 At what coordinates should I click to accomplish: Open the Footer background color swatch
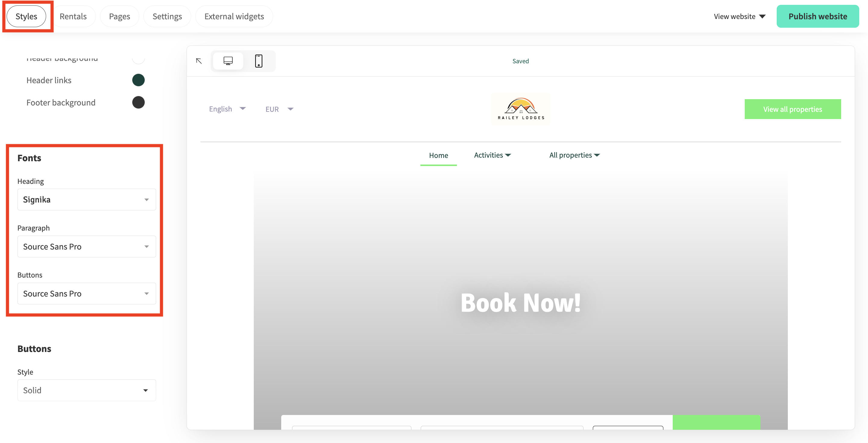[139, 102]
